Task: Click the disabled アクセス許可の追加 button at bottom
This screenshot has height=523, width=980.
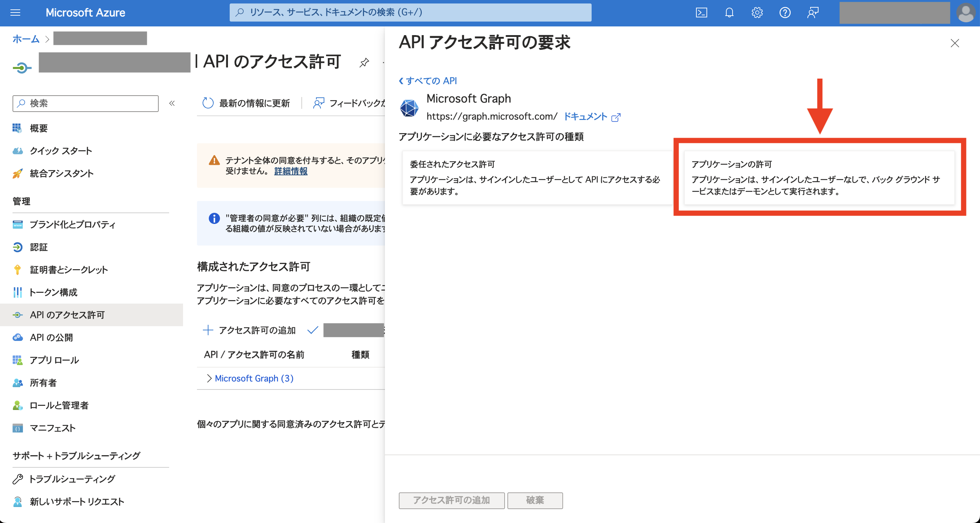Action: click(x=452, y=500)
